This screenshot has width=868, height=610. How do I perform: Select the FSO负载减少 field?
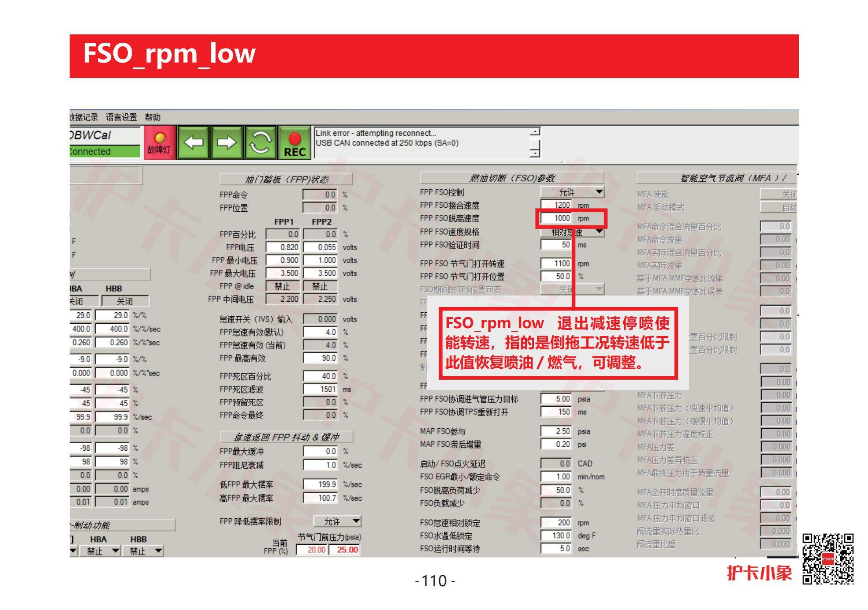tap(556, 503)
